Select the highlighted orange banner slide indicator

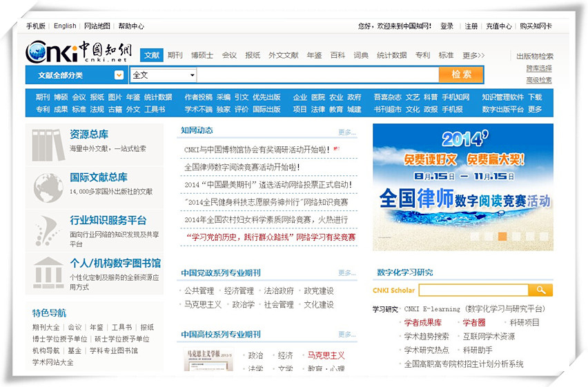[502, 236]
